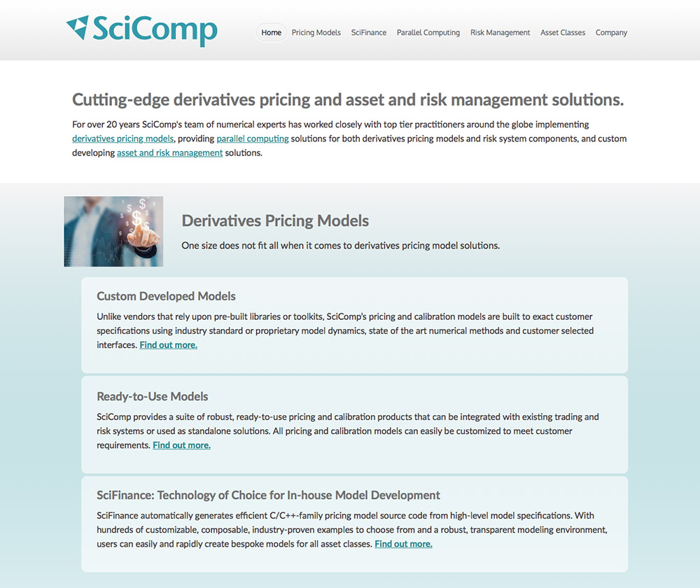Viewport: 700px width, 588px height.
Task: Open the SciFinance navigation item
Action: point(369,33)
